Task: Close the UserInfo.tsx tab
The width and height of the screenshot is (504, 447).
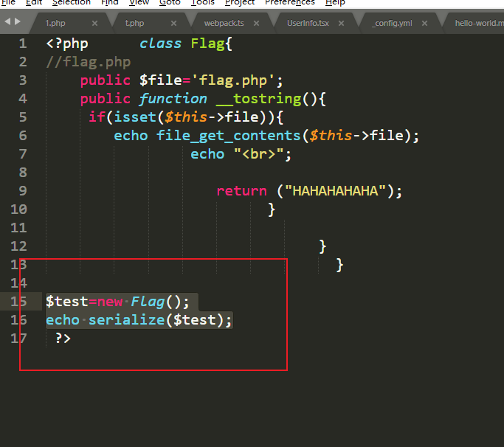Action: [342, 23]
